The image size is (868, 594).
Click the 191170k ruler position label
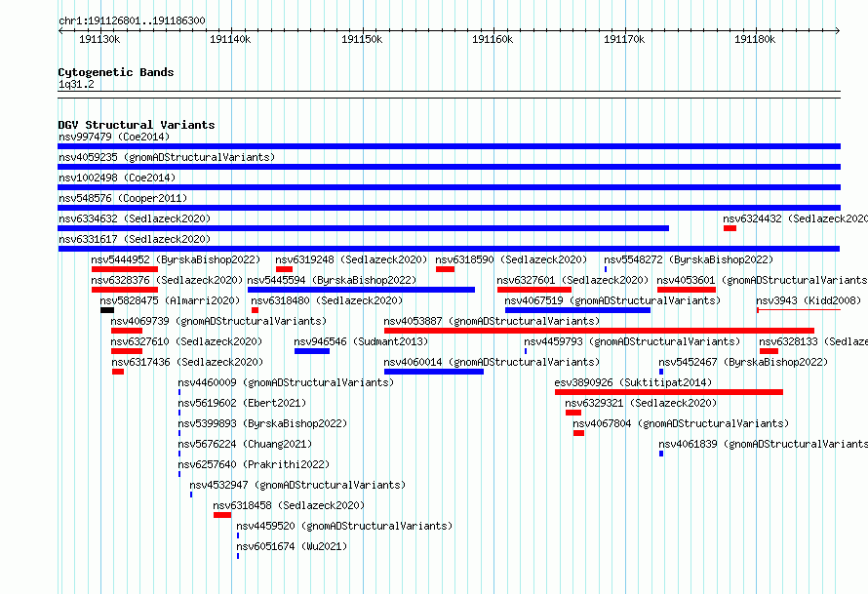[624, 39]
